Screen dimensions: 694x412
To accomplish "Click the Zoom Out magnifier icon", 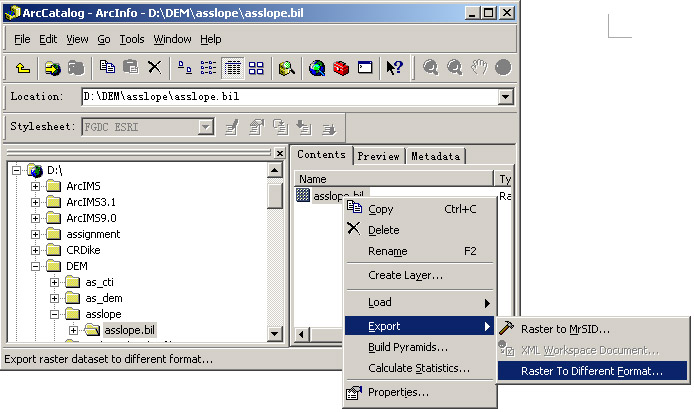I will [x=455, y=68].
